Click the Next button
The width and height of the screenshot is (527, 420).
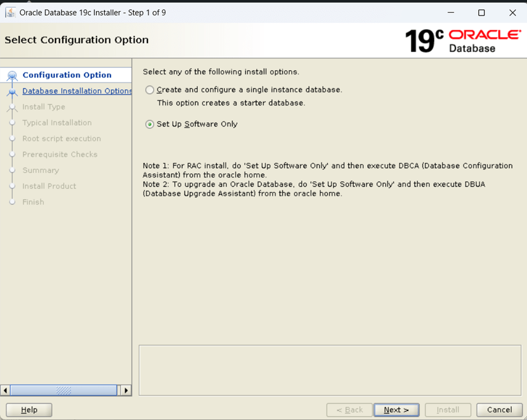pos(396,410)
